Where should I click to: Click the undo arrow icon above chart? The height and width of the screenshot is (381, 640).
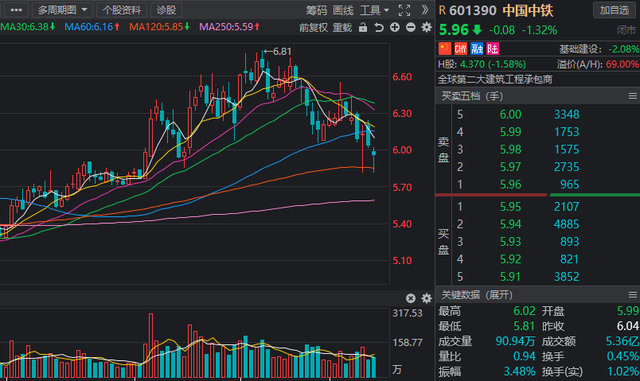[x=379, y=27]
